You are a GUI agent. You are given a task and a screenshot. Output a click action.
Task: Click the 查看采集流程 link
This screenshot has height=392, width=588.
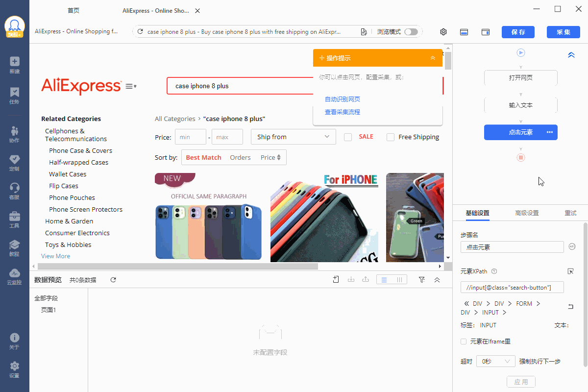[x=343, y=112]
